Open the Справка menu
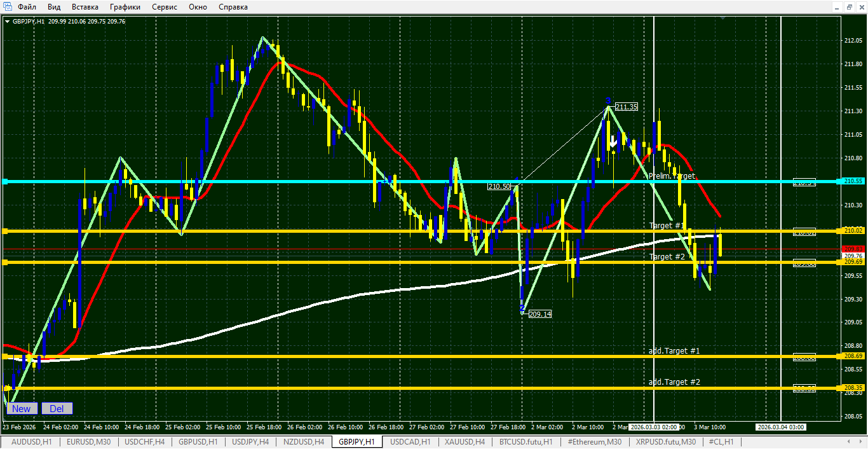Image resolution: width=868 pixels, height=449 pixels. (x=233, y=7)
